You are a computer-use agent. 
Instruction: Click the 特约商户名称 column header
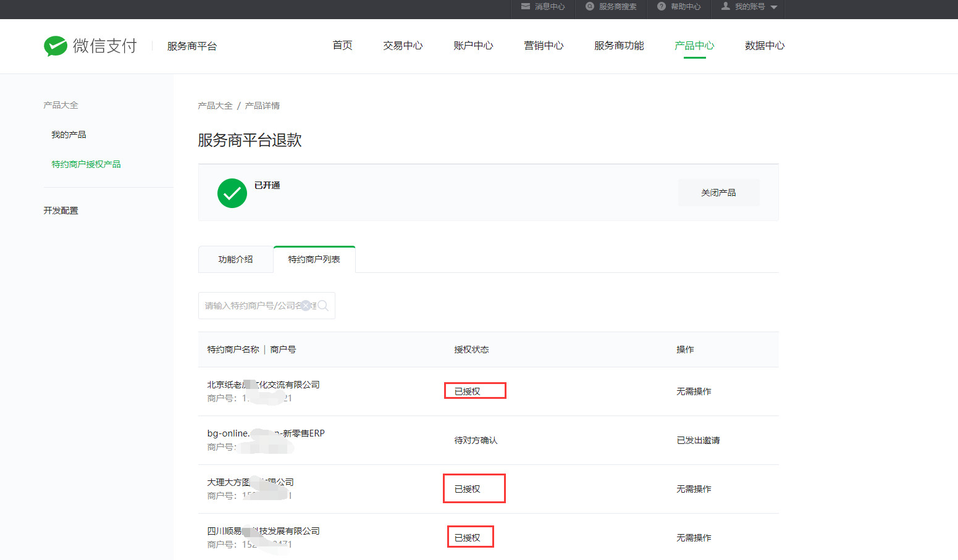(x=233, y=349)
